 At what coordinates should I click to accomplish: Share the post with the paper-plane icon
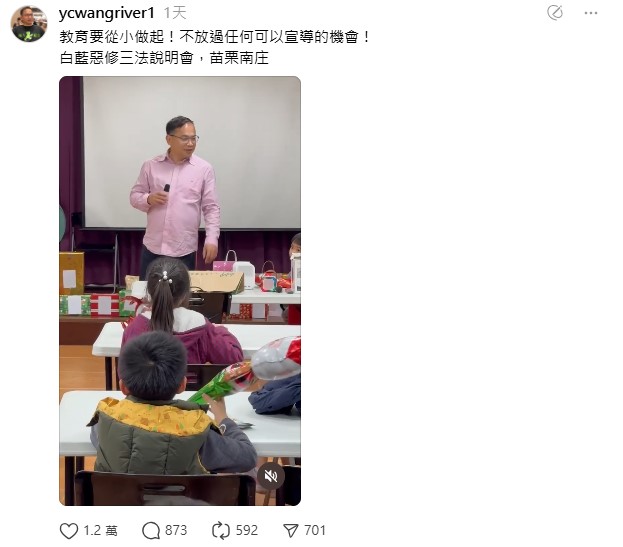(x=291, y=531)
